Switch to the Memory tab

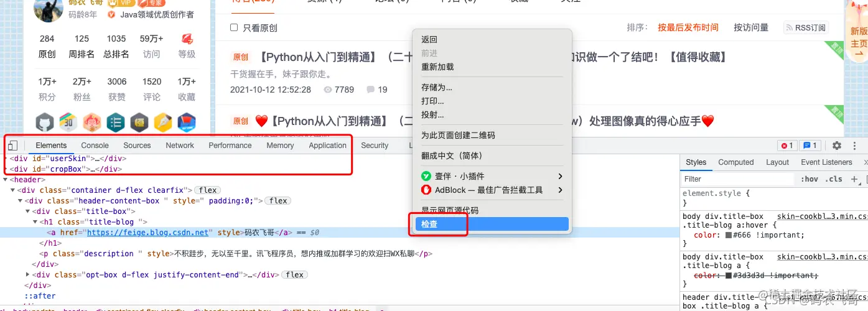click(x=280, y=146)
